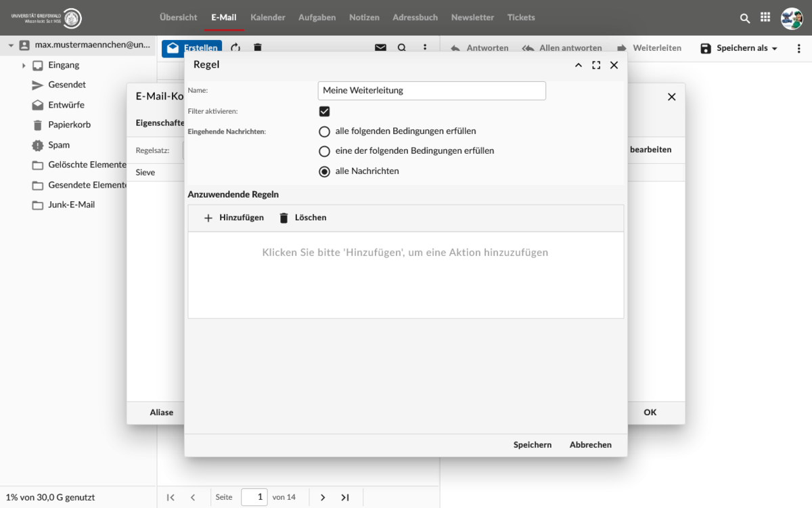
Task: Switch to the Kalender tab
Action: click(x=267, y=18)
